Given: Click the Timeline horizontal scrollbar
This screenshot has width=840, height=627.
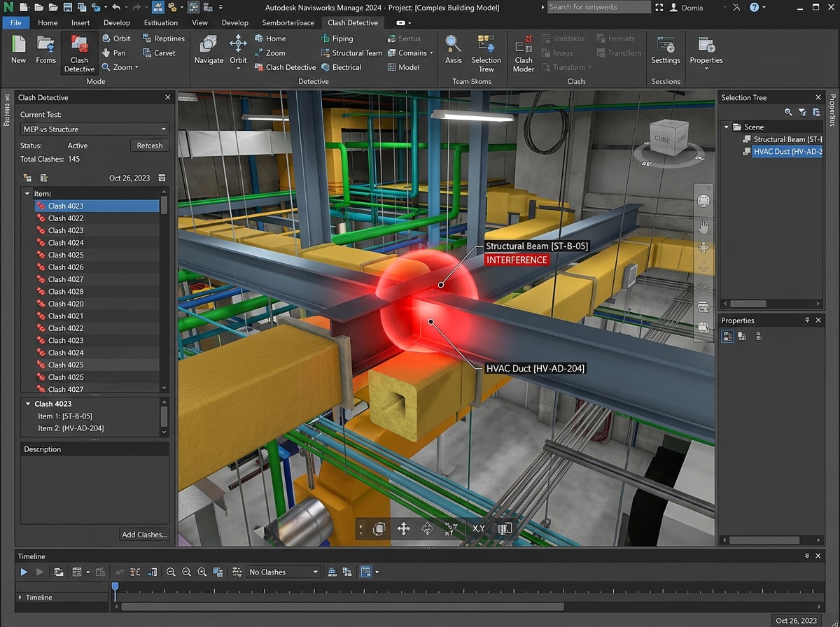Looking at the screenshot, I should (x=343, y=607).
